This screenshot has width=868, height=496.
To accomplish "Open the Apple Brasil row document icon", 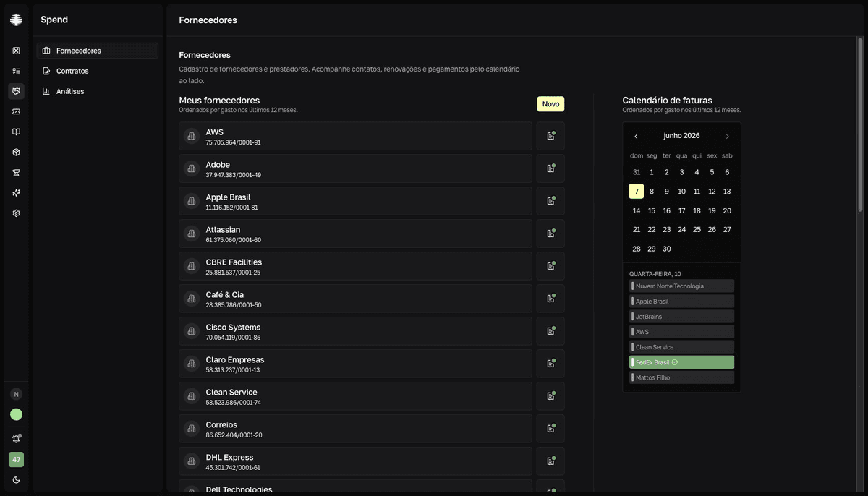I will pos(550,201).
